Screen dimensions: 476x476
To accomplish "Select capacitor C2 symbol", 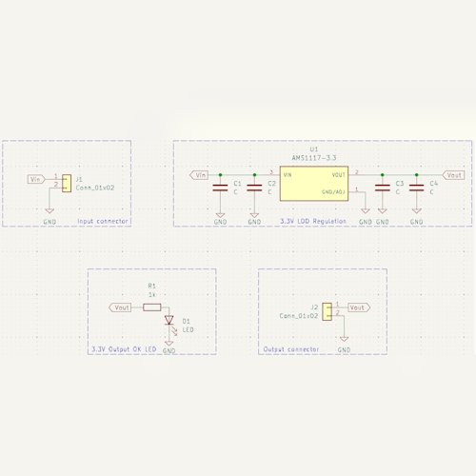I will click(x=254, y=188).
